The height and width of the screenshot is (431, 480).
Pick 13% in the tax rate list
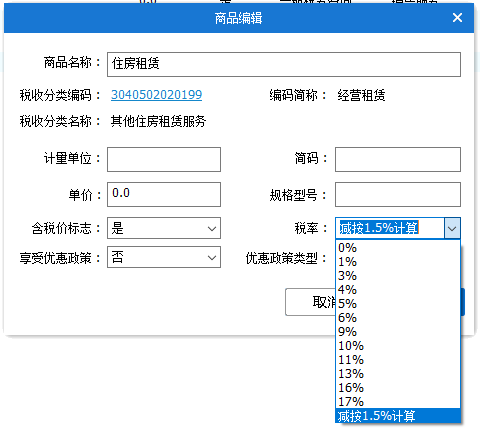click(x=398, y=374)
